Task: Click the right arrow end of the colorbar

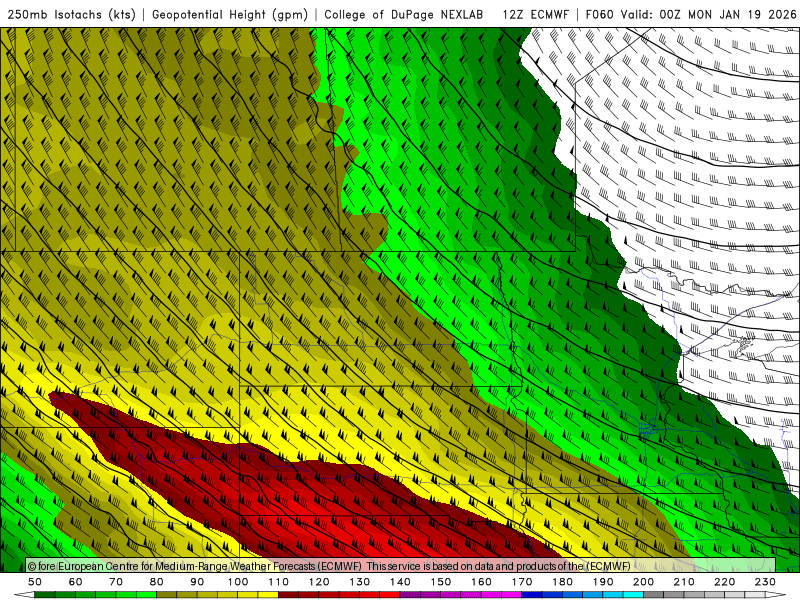Action: pyautogui.click(x=776, y=595)
